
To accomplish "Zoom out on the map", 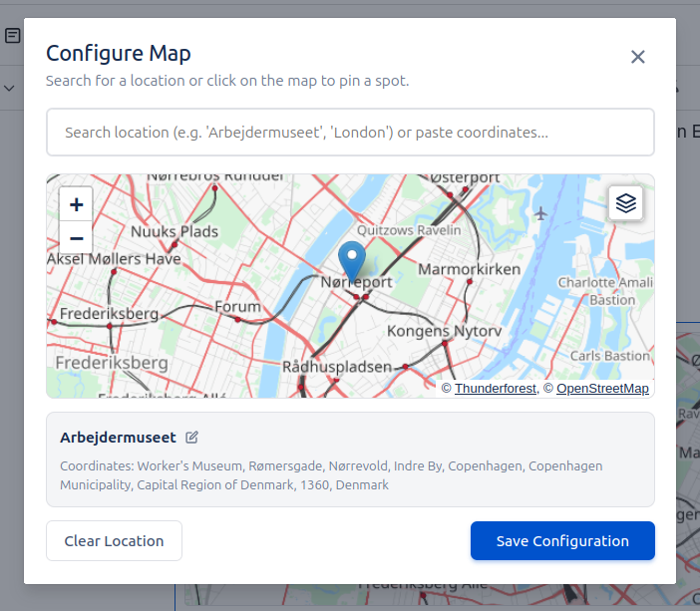I will tap(76, 238).
